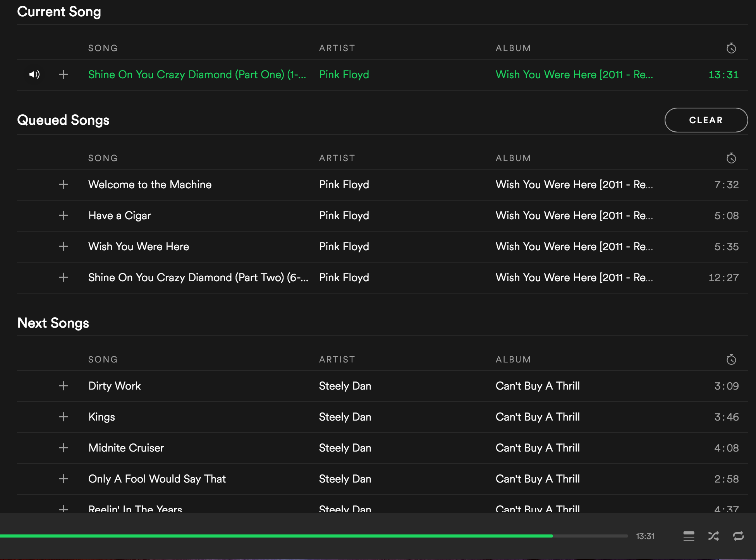Viewport: 756px width, 560px height.
Task: Click the ALBUM column header in Next Songs
Action: pyautogui.click(x=513, y=359)
